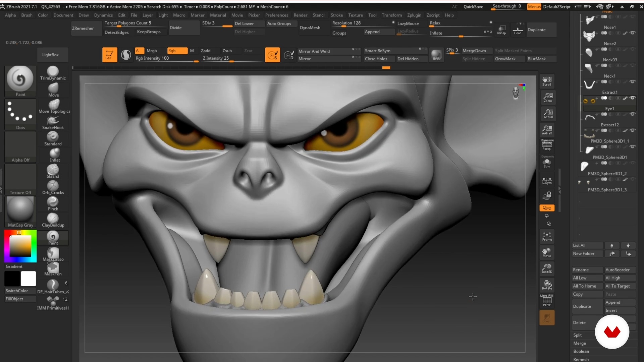Toggle the XYZ rotation mode

(547, 208)
